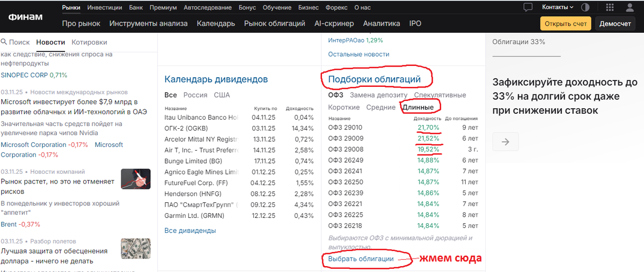Screen dimensions: 644x272
Task: Open the Премиум top menu item
Action: point(164,8)
